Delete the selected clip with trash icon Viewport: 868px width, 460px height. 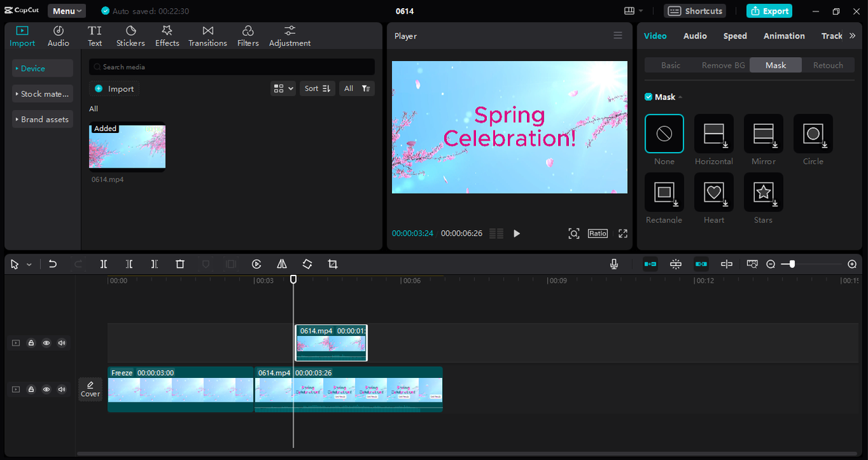[x=180, y=264]
